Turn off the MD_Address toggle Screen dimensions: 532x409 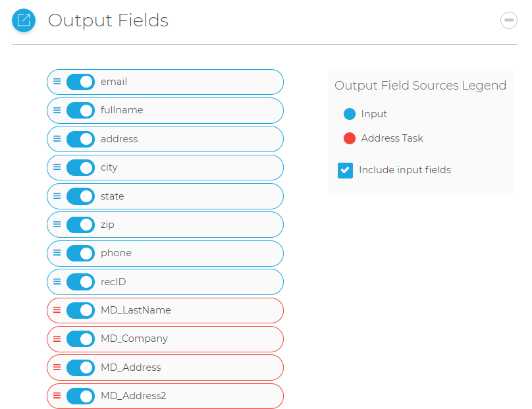pos(80,368)
